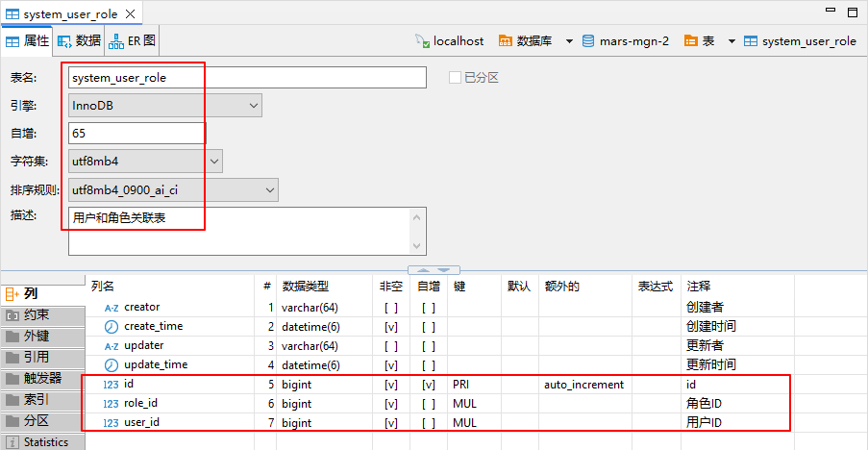The image size is (868, 450).
Task: Toggle 自增 checkbox for id row
Action: coord(429,384)
